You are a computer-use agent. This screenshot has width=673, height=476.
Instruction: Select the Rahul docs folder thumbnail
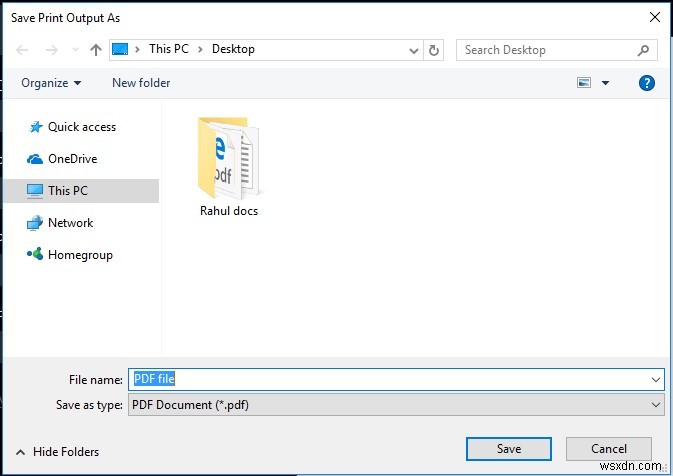click(x=229, y=158)
